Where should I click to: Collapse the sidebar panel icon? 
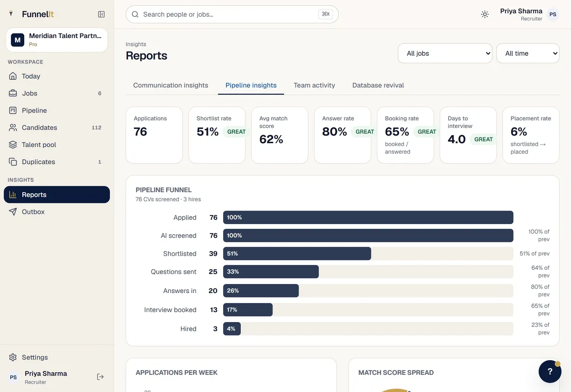coord(101,14)
